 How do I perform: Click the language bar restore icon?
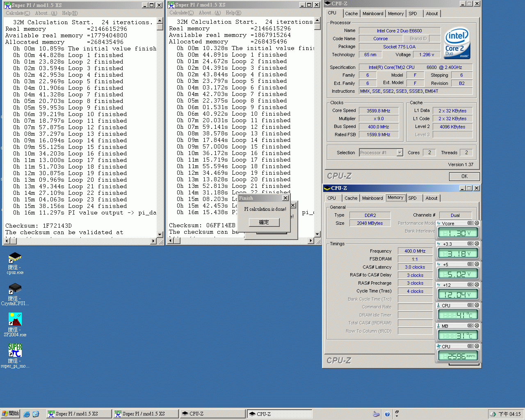click(x=397, y=412)
